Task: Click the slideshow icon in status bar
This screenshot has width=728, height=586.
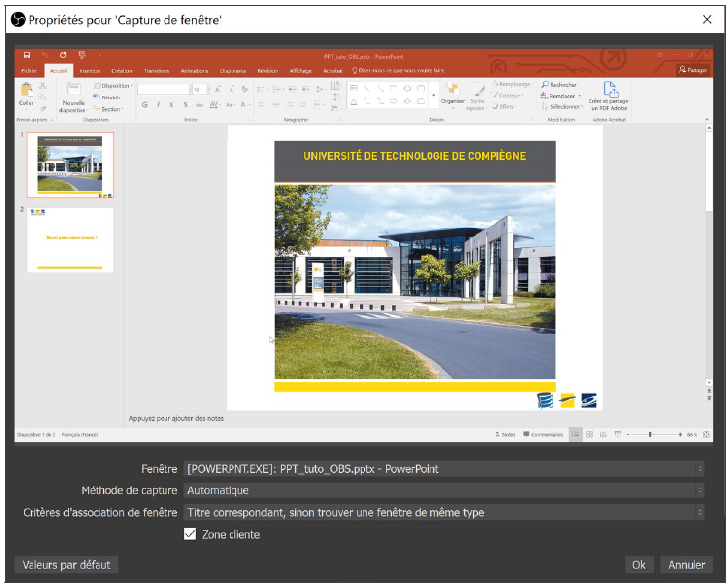Action: [x=618, y=434]
